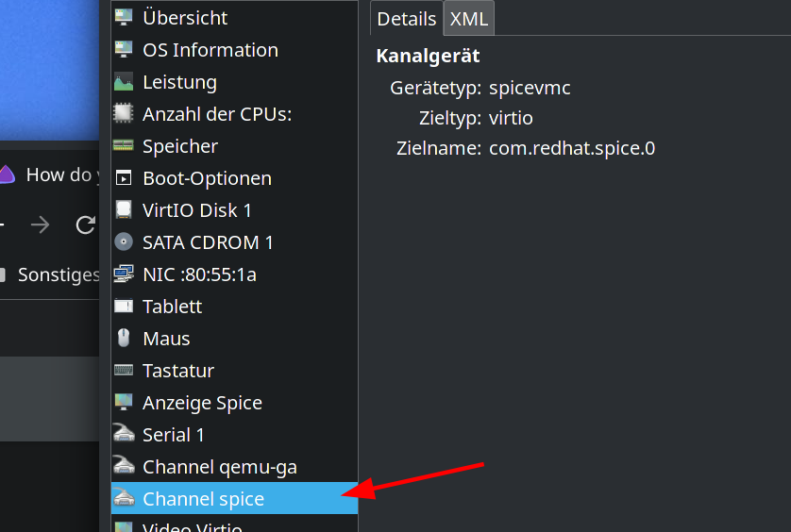Click the Übersicht monitor icon
The width and height of the screenshot is (791, 532).
pyautogui.click(x=124, y=18)
